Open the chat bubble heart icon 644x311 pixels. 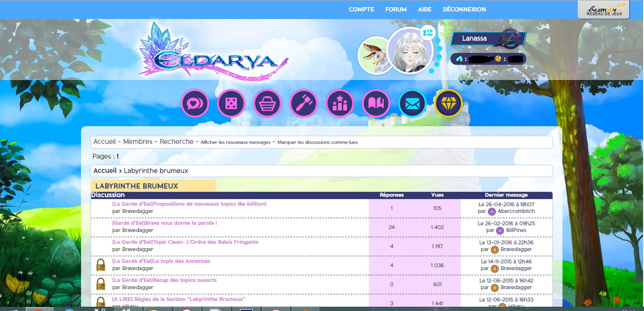point(195,103)
